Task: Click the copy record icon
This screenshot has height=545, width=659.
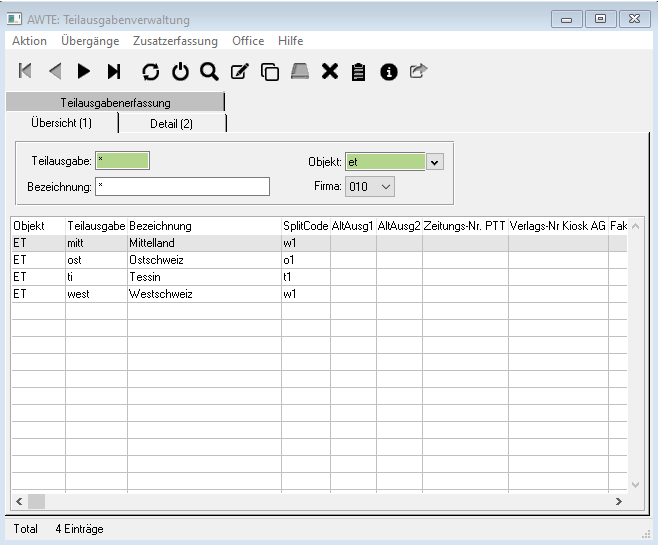Action: point(269,71)
